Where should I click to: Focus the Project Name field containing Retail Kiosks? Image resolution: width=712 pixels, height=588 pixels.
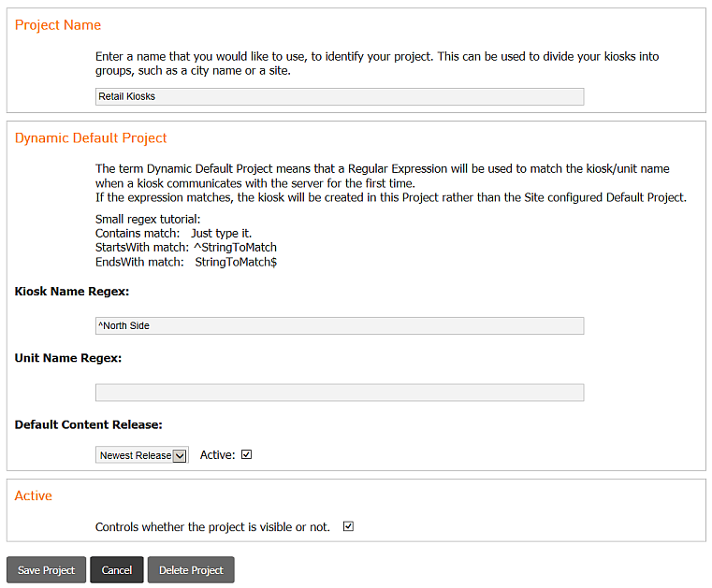340,96
